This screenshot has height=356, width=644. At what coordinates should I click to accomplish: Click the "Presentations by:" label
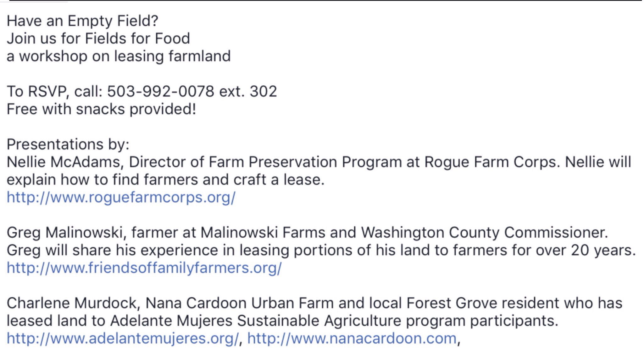(68, 145)
